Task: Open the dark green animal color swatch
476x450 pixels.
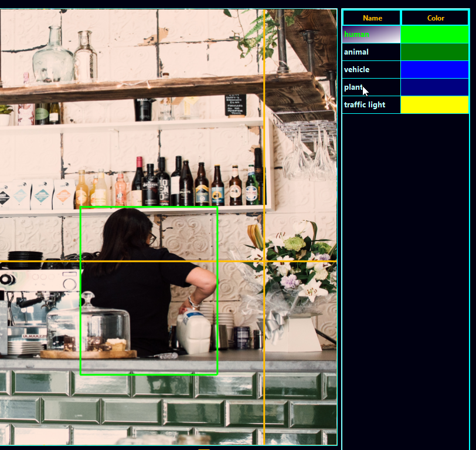Action: click(434, 52)
